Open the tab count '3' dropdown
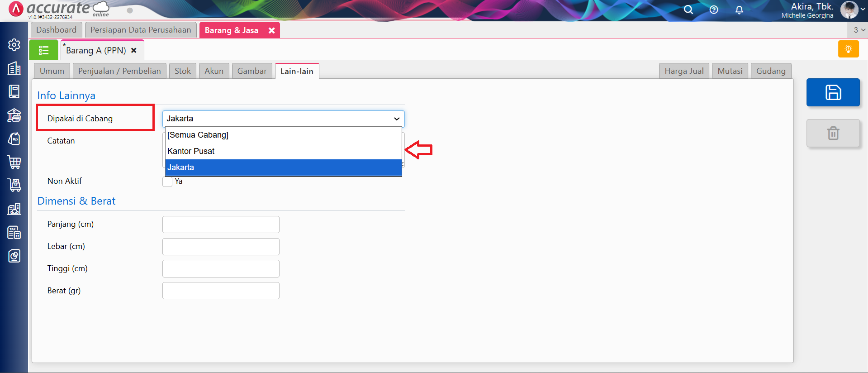868x373 pixels. tap(859, 30)
